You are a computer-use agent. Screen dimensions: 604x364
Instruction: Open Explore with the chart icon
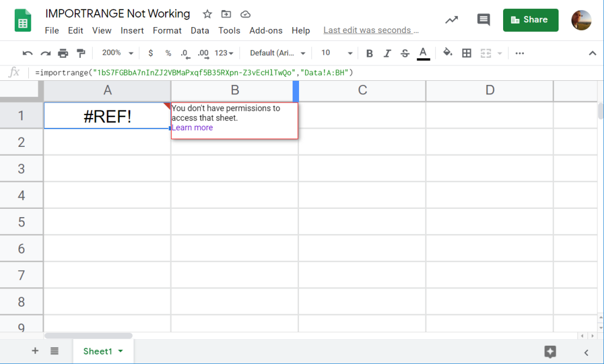click(x=451, y=19)
